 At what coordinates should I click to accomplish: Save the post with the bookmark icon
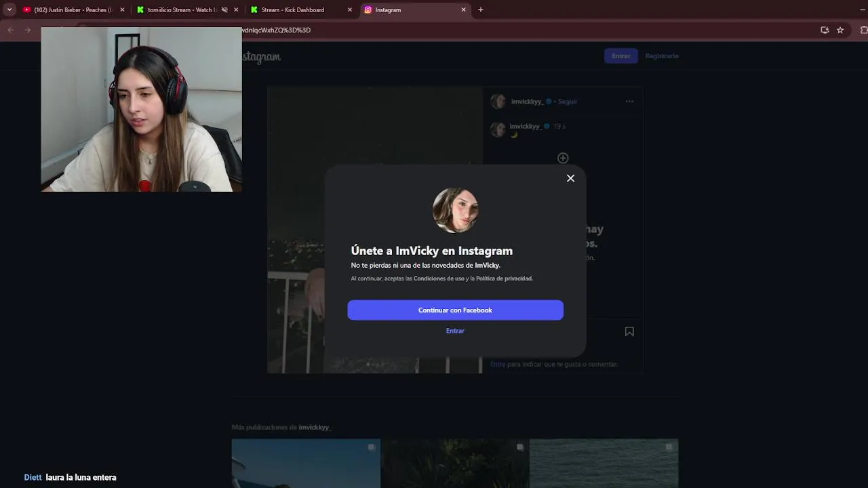click(x=629, y=331)
